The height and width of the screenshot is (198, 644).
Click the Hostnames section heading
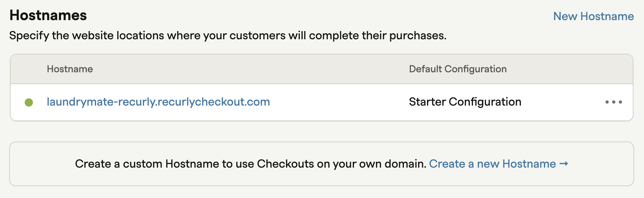(x=48, y=16)
